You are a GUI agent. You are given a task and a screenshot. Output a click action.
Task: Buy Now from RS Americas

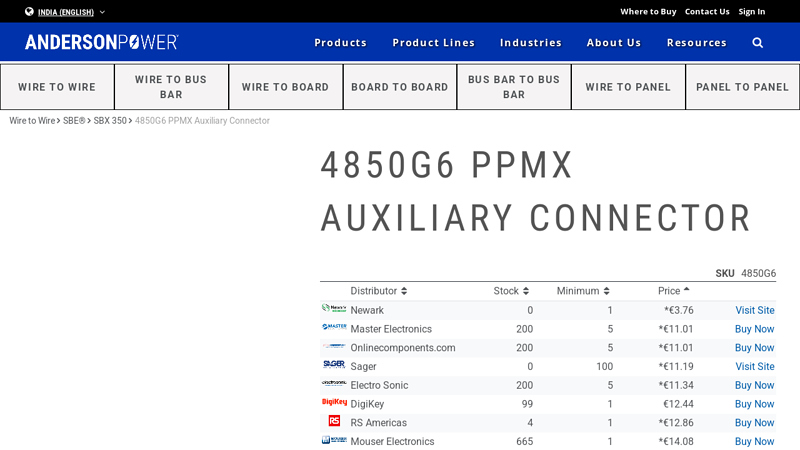[755, 423]
